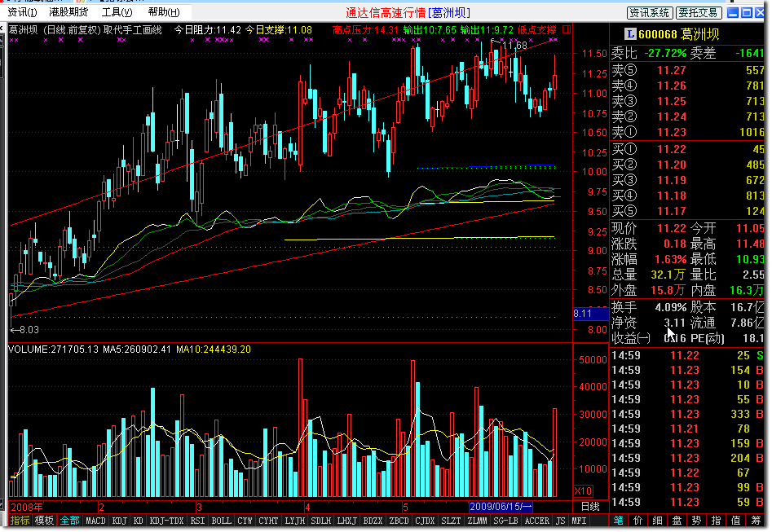Switch to the CYW indicator

(x=245, y=521)
